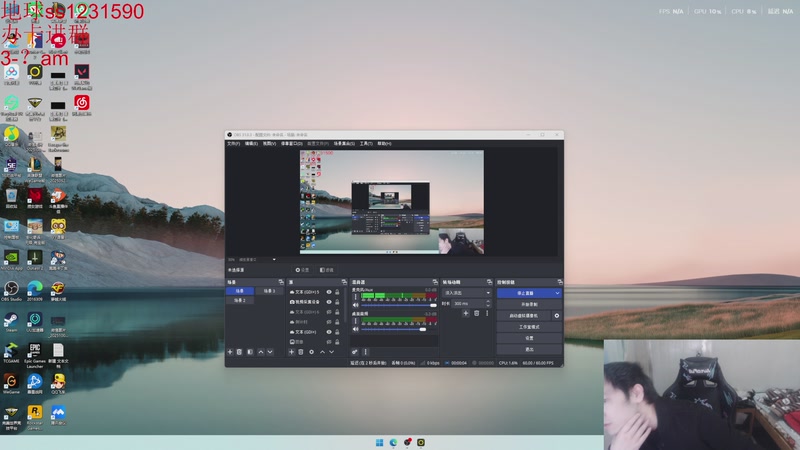This screenshot has width=800, height=450.
Task: Click the 开始录制 start recording button
Action: pos(529,305)
